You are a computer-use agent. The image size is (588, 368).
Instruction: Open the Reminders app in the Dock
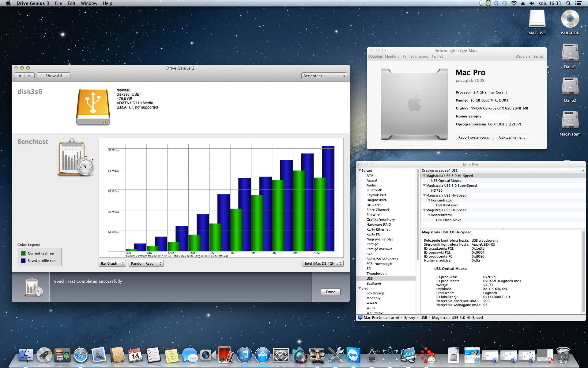(153, 355)
